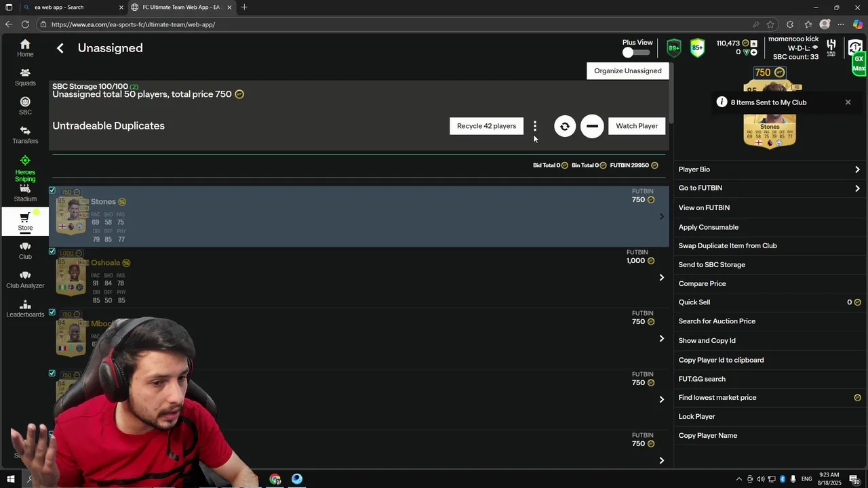This screenshot has height=488, width=868.
Task: Open the Transfers section
Action: 25,135
